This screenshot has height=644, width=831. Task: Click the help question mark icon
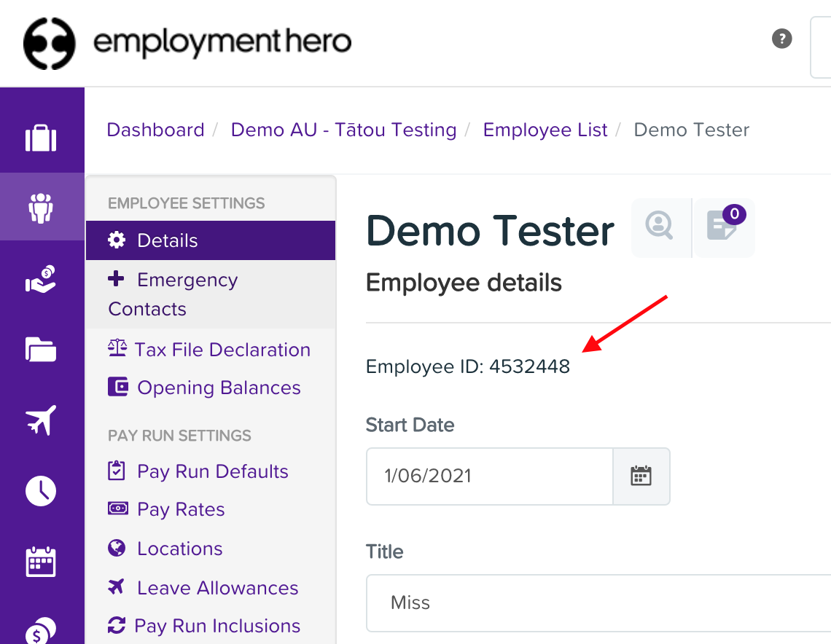tap(781, 39)
